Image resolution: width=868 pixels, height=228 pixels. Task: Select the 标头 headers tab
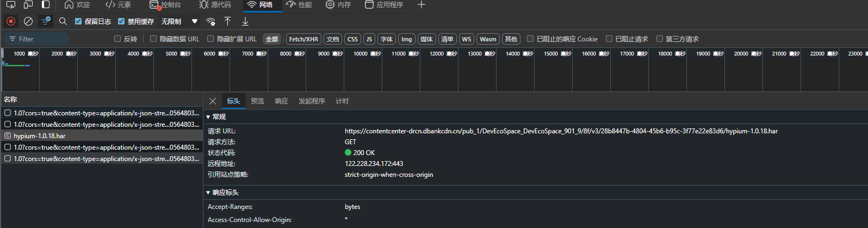pos(233,101)
